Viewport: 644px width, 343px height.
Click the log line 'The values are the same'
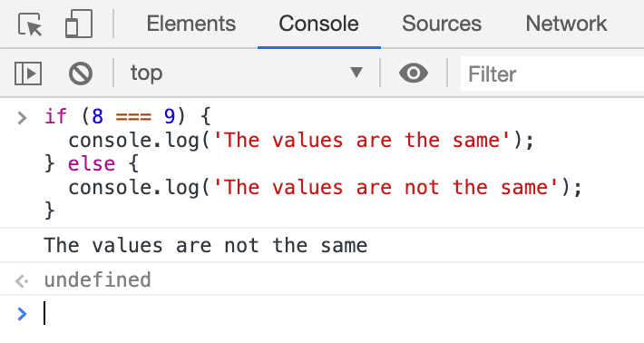tap(301, 141)
